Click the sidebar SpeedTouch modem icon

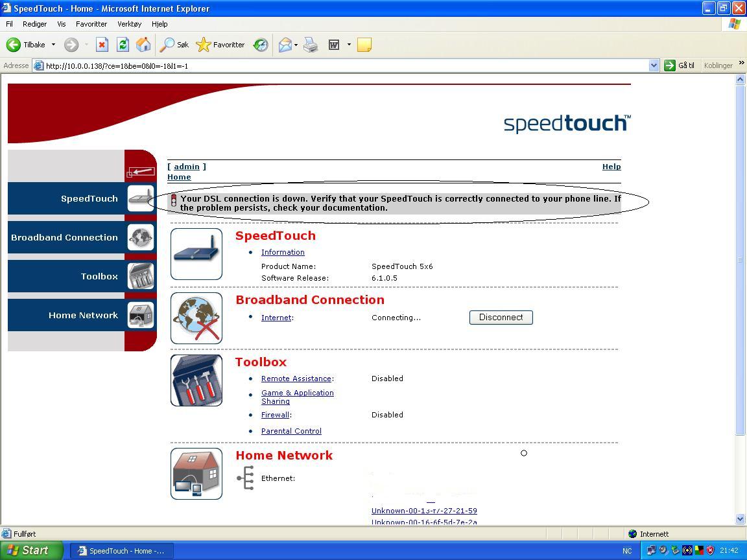coord(141,198)
